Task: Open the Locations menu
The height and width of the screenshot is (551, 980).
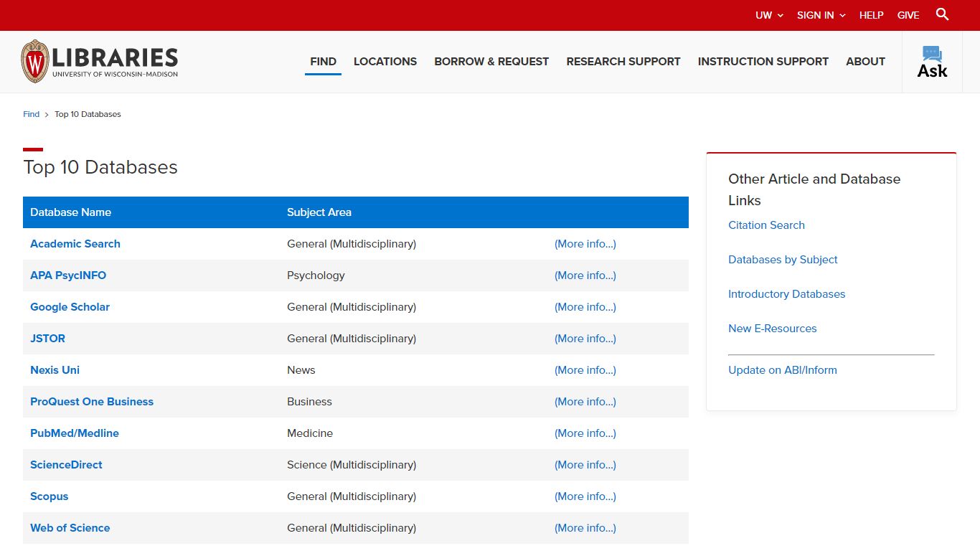Action: [385, 62]
